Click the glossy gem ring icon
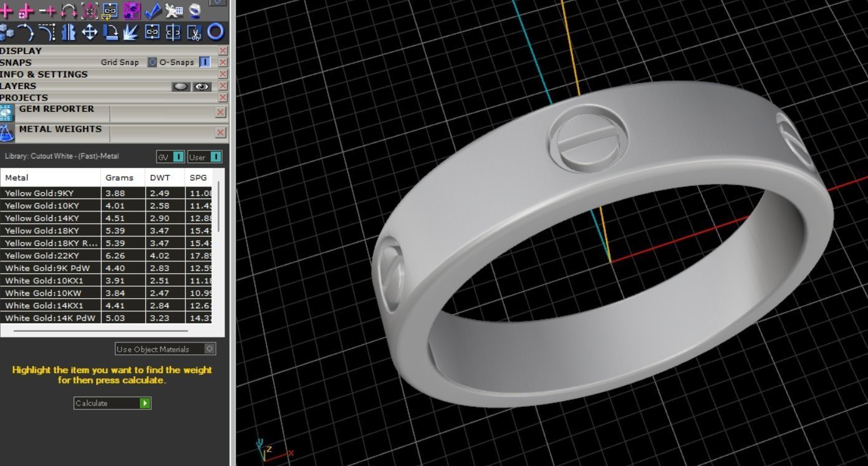 coord(195,11)
